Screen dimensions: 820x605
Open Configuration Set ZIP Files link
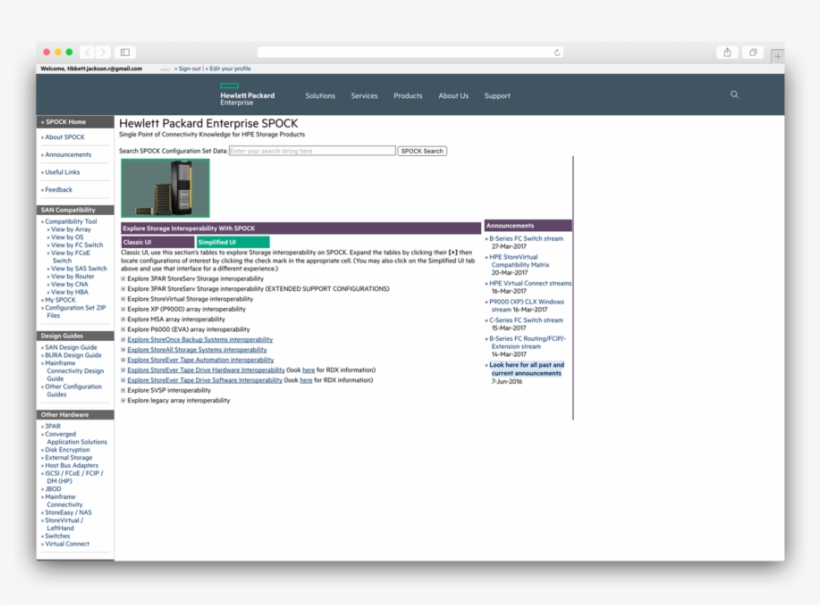pyautogui.click(x=75, y=312)
